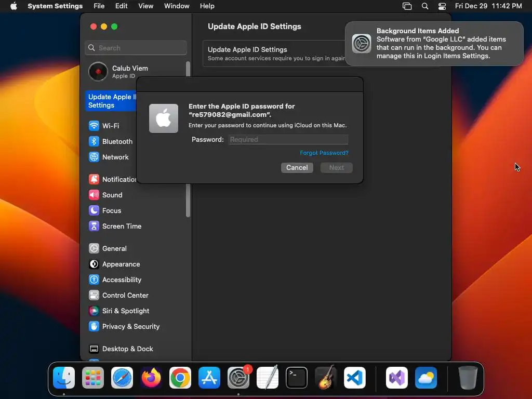This screenshot has width=532, height=399.
Task: Click the Forgot Password? link
Action: click(324, 153)
